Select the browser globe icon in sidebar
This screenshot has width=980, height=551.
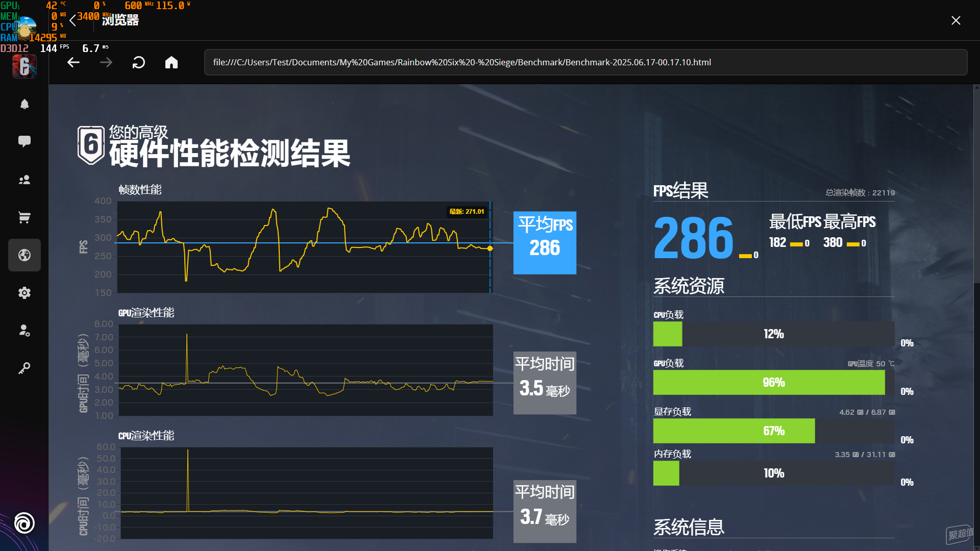click(x=24, y=255)
